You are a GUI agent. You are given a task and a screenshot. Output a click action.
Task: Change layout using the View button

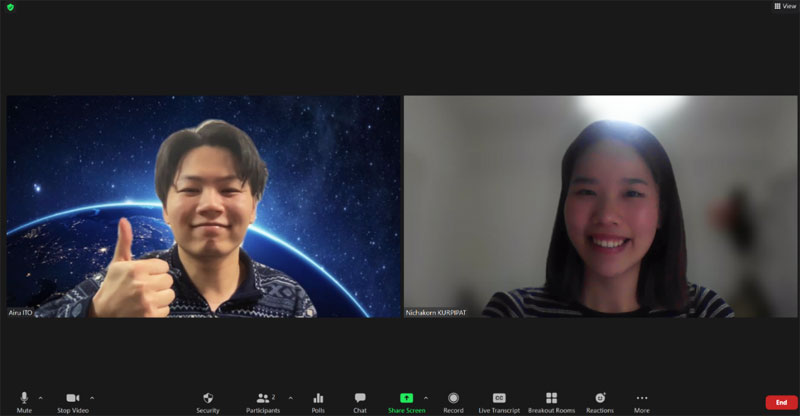[x=785, y=6]
